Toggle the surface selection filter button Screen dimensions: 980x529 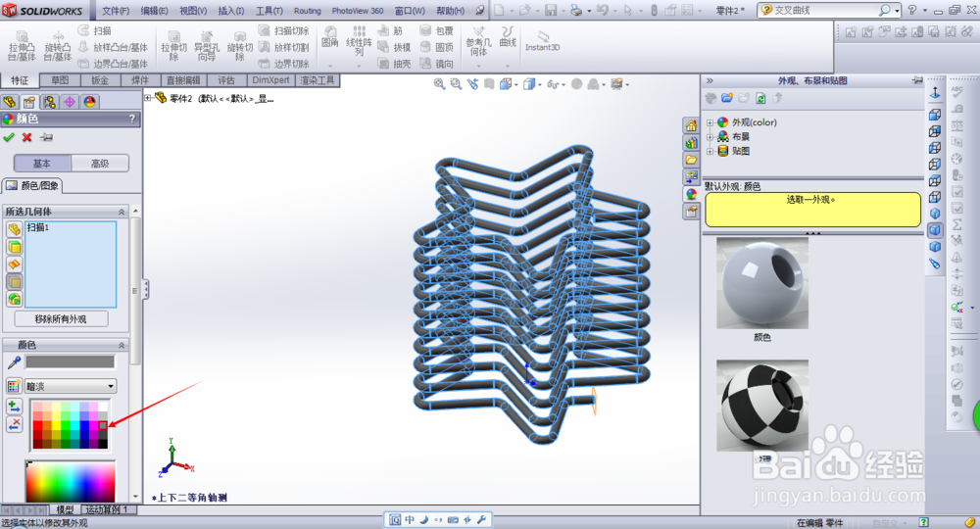(x=14, y=264)
